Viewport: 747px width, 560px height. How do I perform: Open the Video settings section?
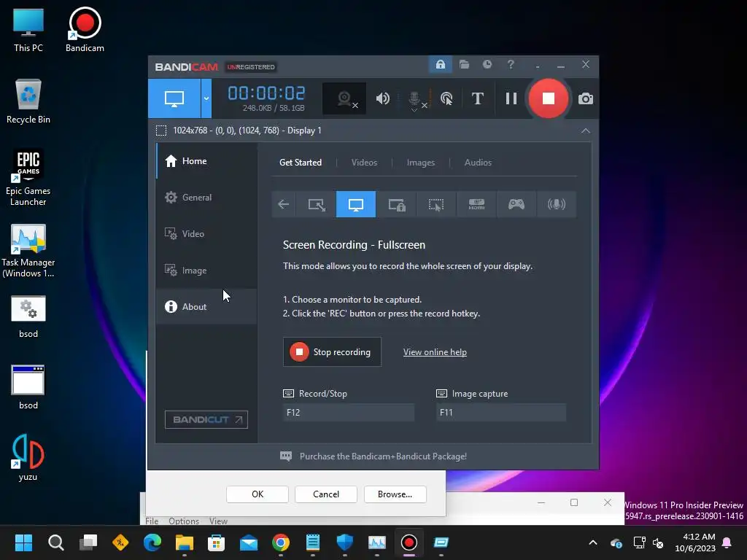[x=206, y=234]
